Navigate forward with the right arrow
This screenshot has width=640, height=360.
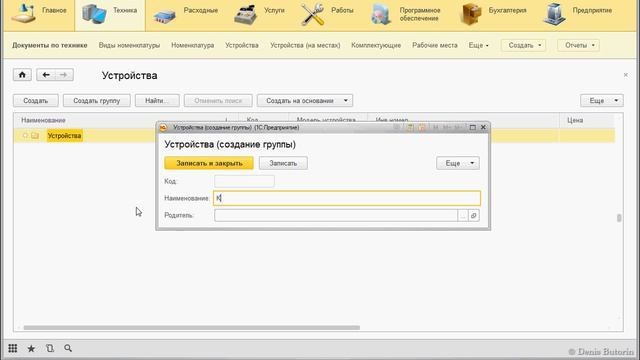64,75
